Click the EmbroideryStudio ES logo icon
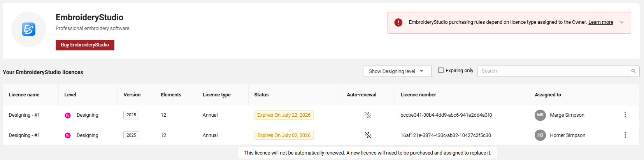Image resolution: width=644 pixels, height=160 pixels. point(29,29)
